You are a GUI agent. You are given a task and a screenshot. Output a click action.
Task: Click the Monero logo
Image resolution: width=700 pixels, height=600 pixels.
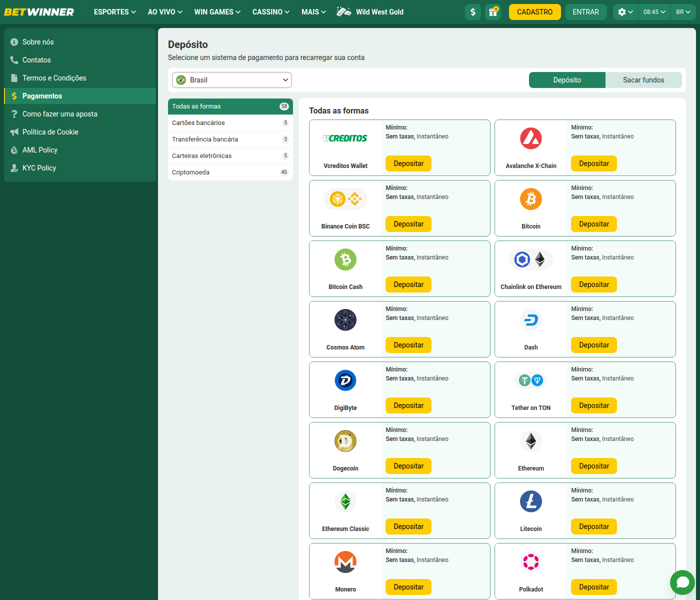pyautogui.click(x=345, y=562)
